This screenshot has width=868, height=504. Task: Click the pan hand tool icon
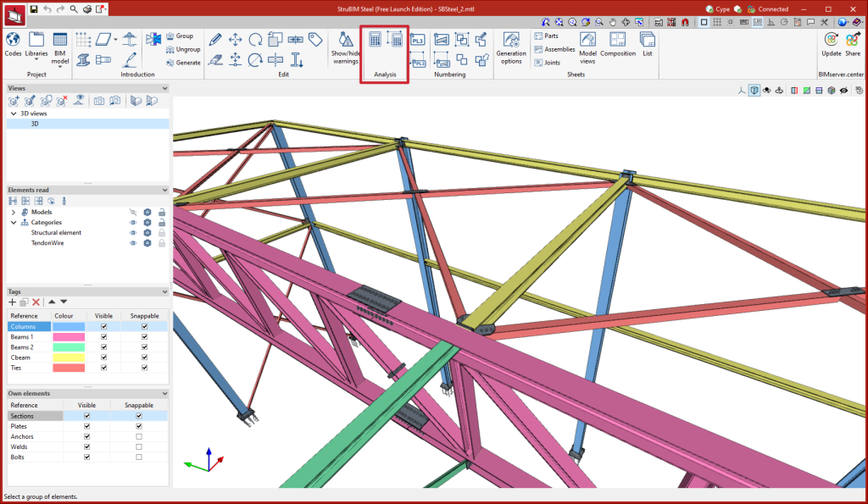pyautogui.click(x=612, y=22)
